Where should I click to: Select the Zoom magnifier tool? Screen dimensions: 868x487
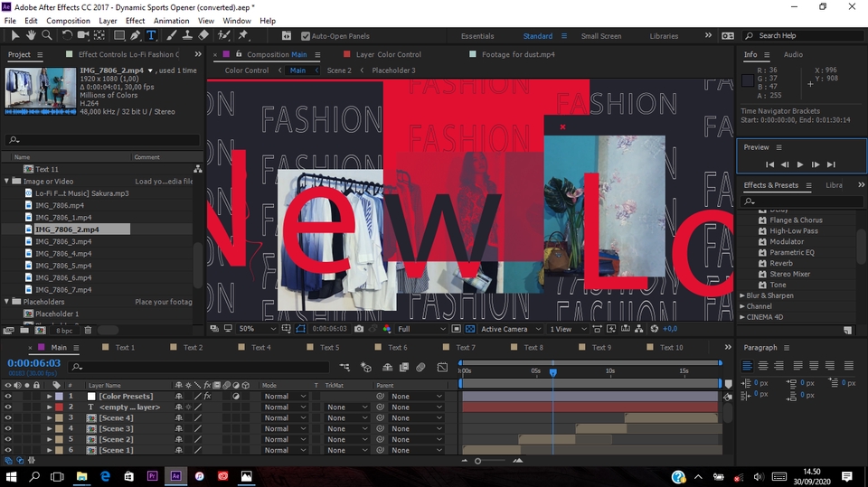47,35
